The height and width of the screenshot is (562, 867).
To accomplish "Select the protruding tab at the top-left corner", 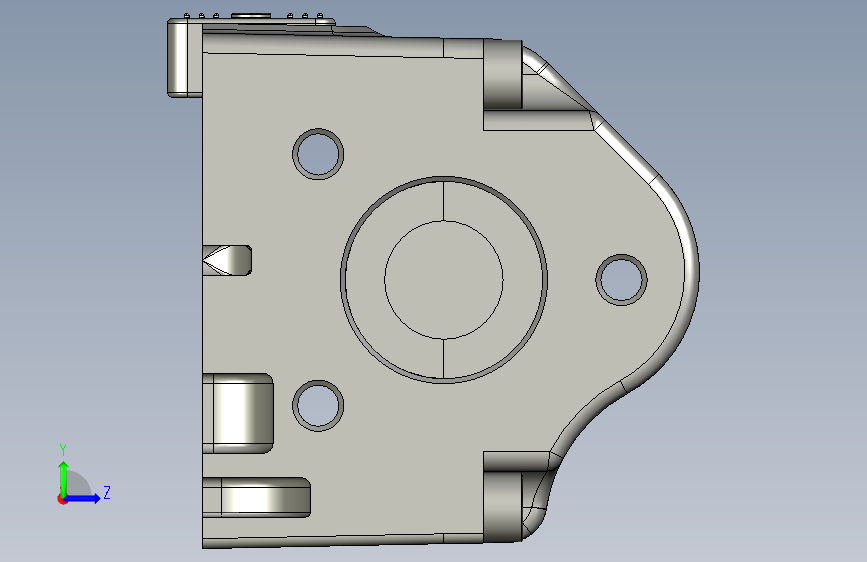I will click(185, 59).
